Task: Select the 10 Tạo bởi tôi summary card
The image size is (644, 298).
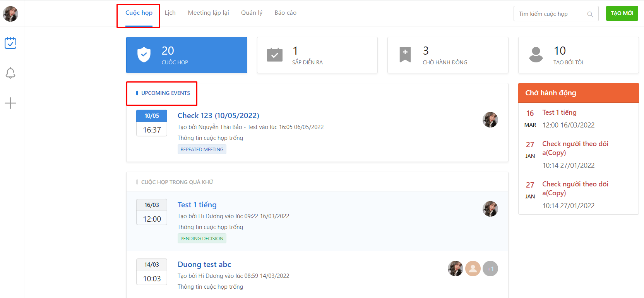Action: click(579, 55)
